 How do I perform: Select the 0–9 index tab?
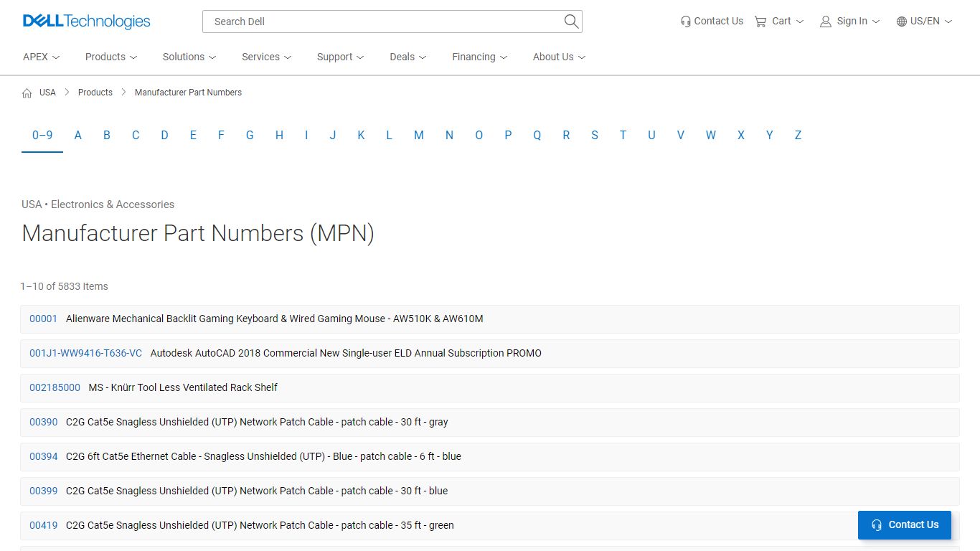[x=42, y=135]
